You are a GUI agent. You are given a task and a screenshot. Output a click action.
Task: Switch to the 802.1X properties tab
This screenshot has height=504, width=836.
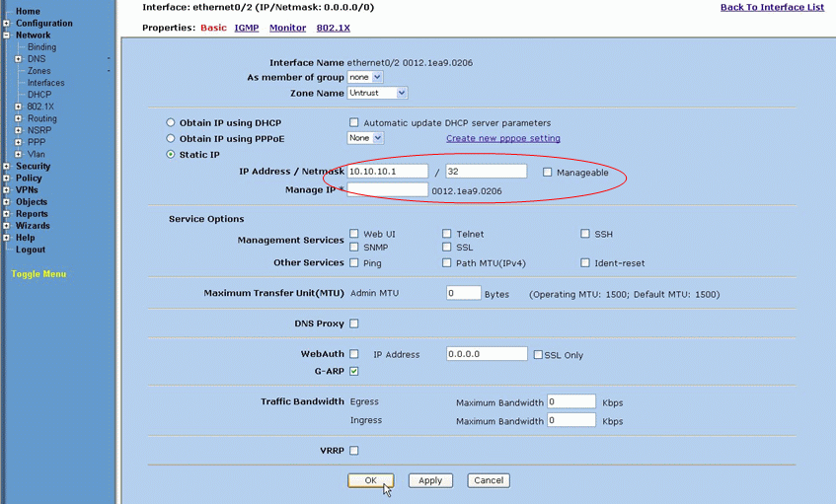click(334, 28)
